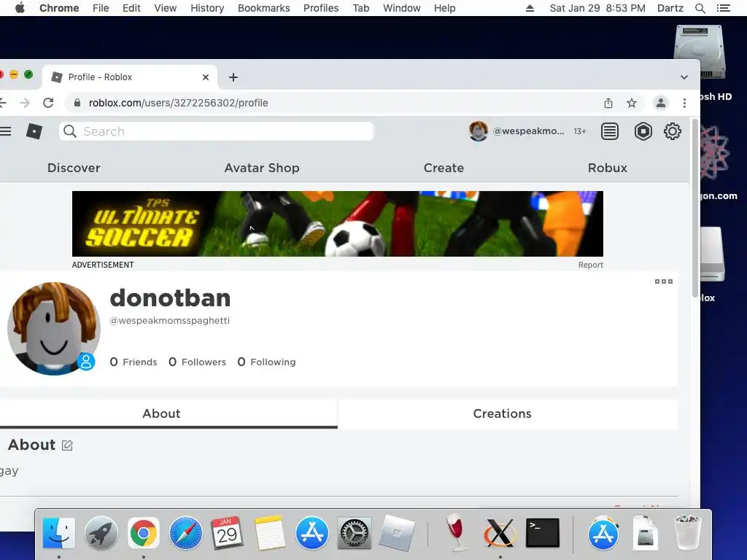Click in the Roblox Search field

tap(217, 131)
